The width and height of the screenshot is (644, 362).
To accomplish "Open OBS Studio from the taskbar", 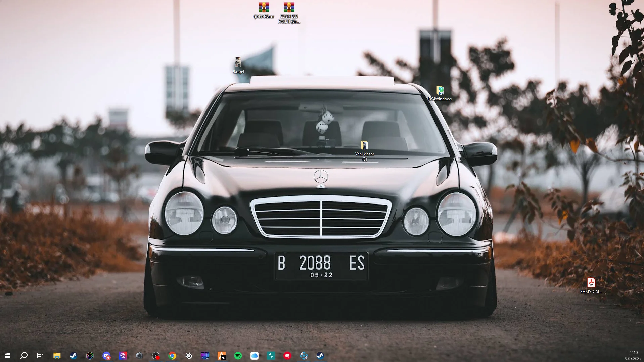I will click(x=155, y=356).
